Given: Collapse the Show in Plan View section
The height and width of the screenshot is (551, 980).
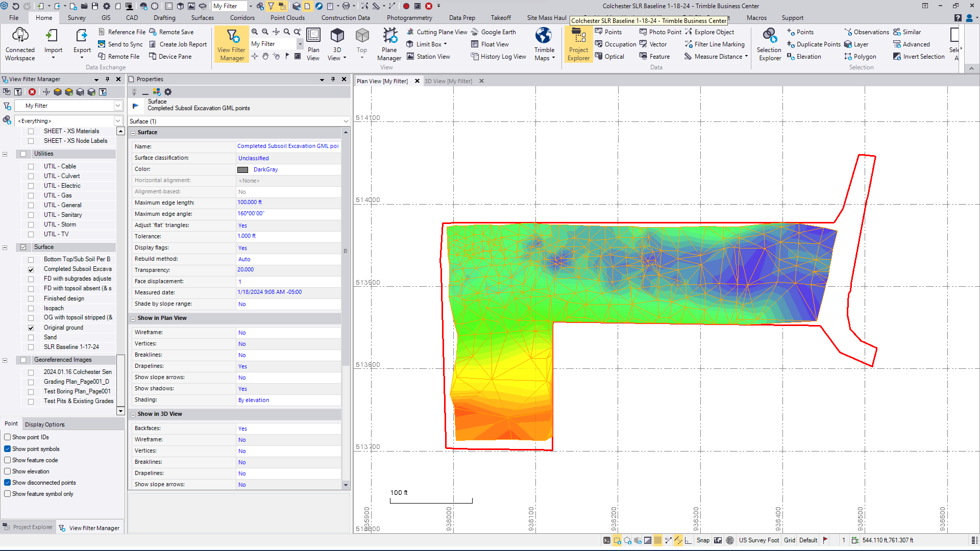Looking at the screenshot, I should 133,318.
